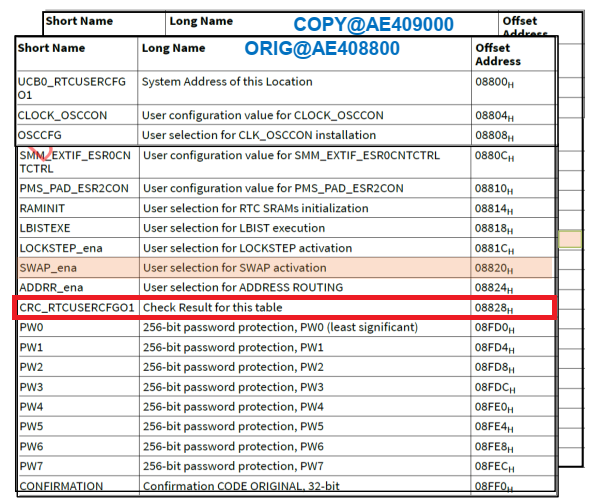Select the PW3 short name
The image size is (592, 502).
pyautogui.click(x=31, y=387)
